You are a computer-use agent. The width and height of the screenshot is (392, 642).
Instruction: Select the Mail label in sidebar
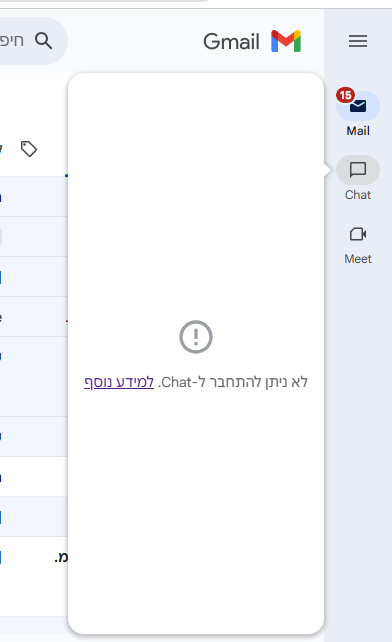point(358,131)
